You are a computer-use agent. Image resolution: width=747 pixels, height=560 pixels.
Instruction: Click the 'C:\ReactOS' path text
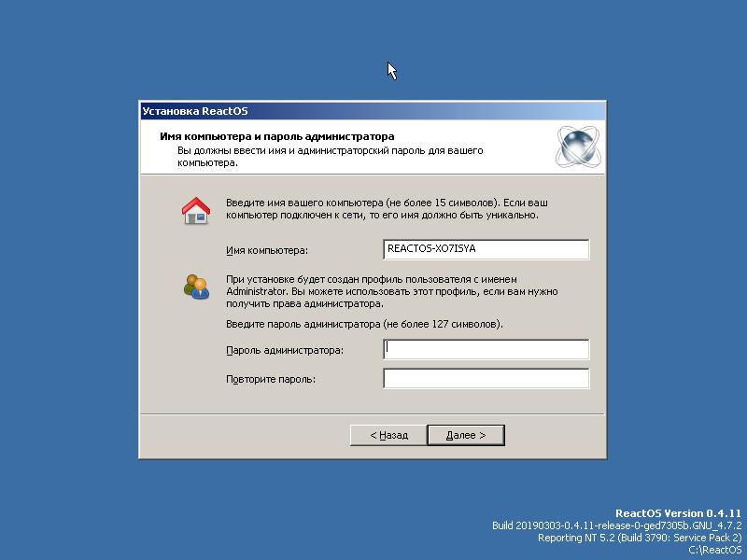click(715, 550)
